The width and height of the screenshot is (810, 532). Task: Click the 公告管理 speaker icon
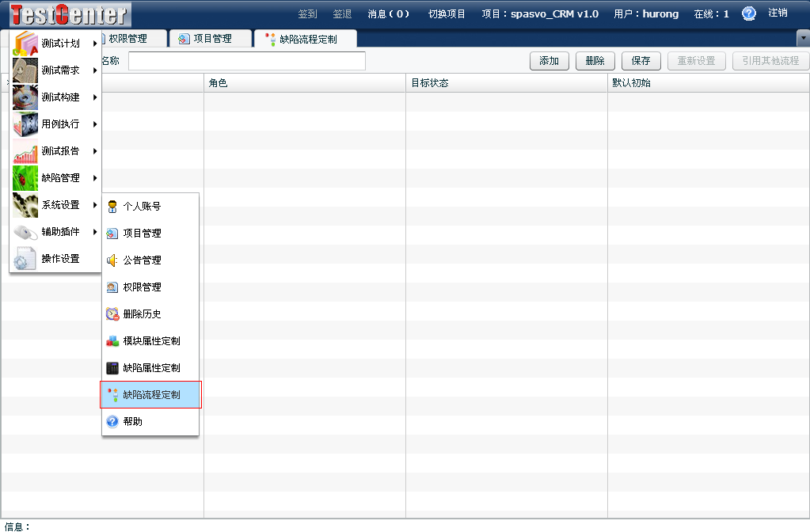[112, 260]
